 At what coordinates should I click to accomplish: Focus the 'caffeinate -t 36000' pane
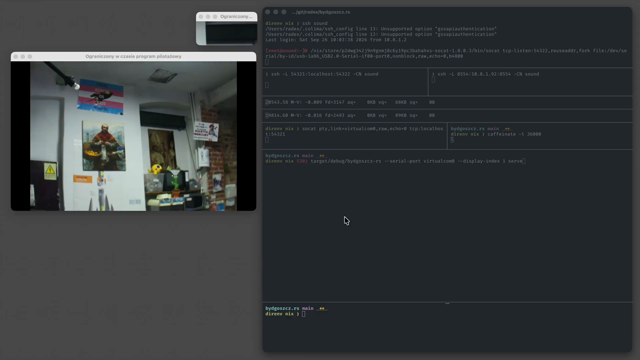pos(540,136)
